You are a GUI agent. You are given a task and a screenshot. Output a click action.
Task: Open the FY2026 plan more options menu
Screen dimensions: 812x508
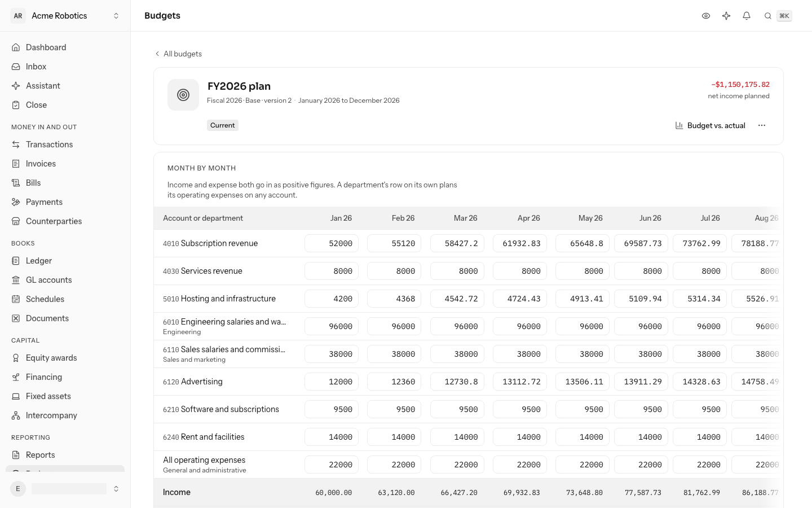(x=762, y=125)
